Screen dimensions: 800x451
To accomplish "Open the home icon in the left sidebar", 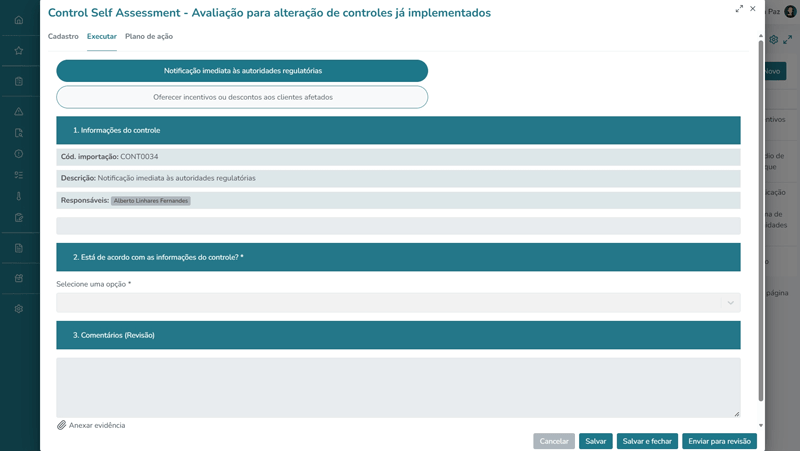I will click(19, 20).
